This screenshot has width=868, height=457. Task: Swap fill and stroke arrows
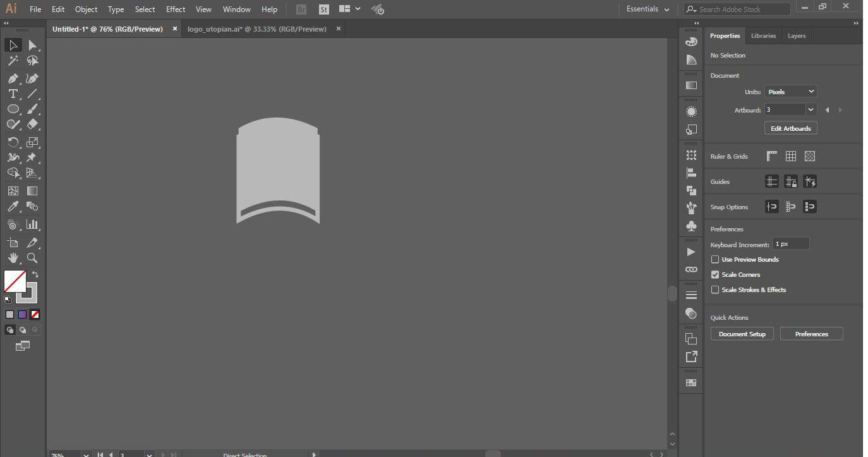pyautogui.click(x=35, y=274)
